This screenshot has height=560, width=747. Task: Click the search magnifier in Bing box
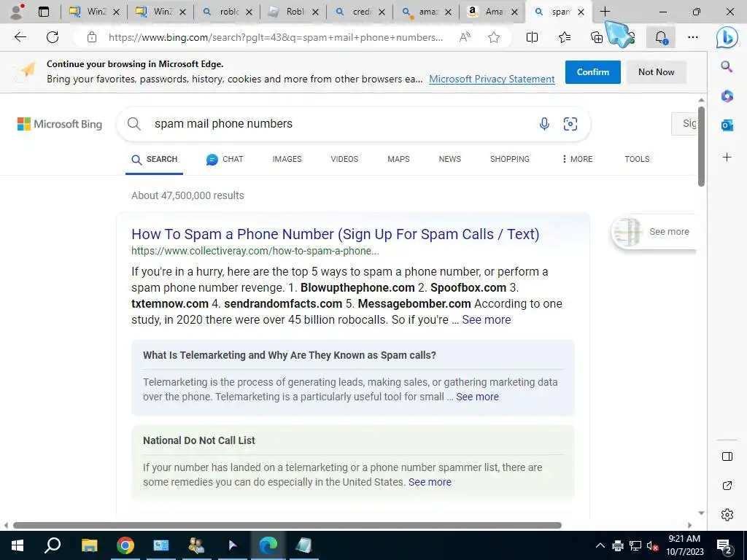tap(134, 124)
